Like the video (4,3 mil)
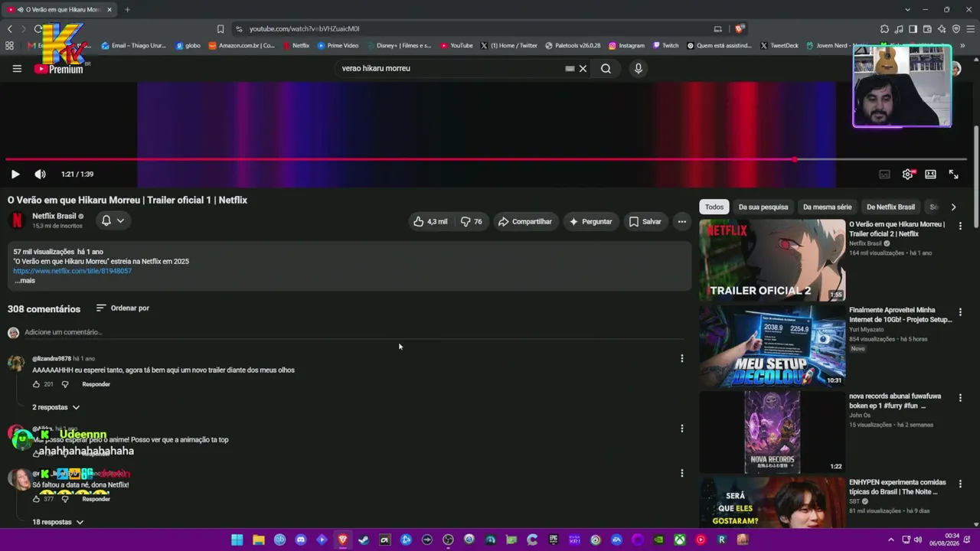 click(430, 222)
